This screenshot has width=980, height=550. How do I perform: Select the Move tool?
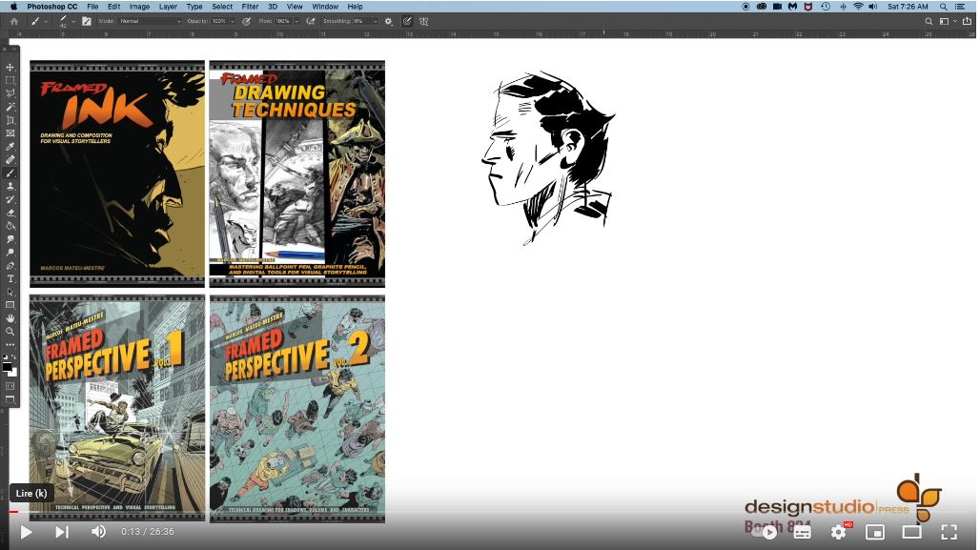click(x=10, y=67)
